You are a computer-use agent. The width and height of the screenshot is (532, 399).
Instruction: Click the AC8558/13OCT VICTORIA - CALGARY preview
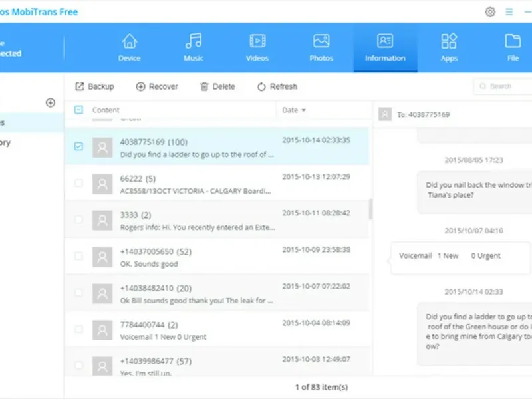(196, 191)
